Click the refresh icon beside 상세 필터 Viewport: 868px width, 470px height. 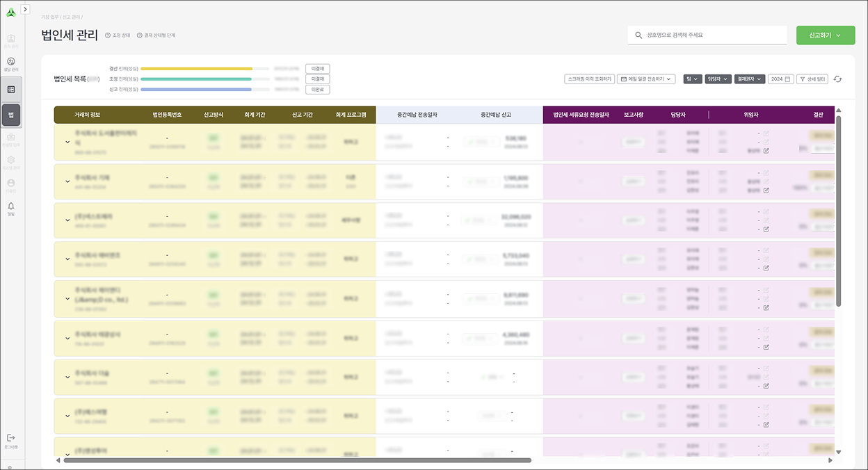838,79
